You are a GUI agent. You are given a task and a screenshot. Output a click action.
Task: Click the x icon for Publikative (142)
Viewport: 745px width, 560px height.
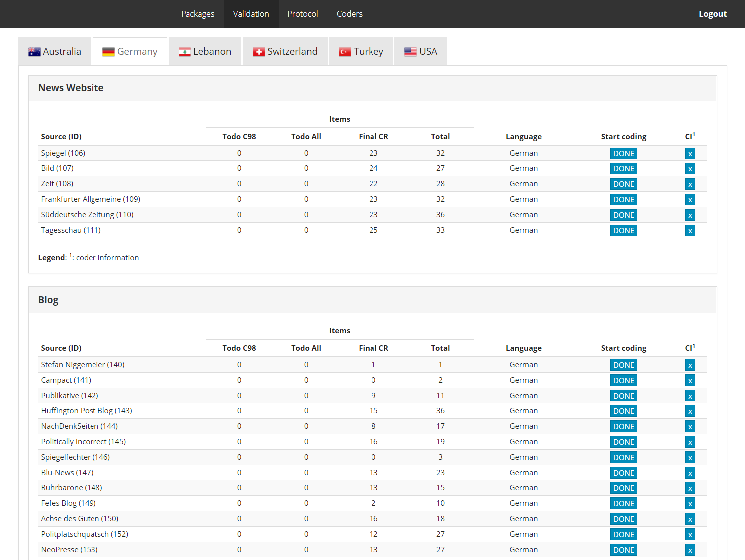click(690, 396)
